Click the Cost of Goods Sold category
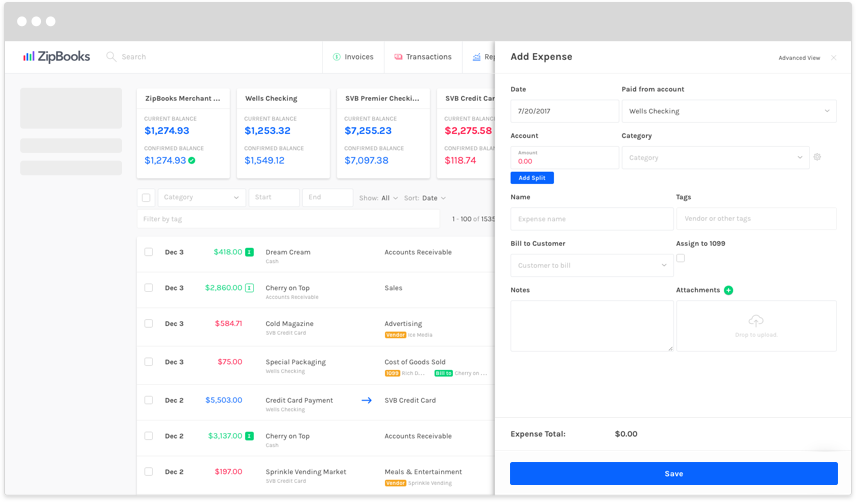 (x=415, y=362)
